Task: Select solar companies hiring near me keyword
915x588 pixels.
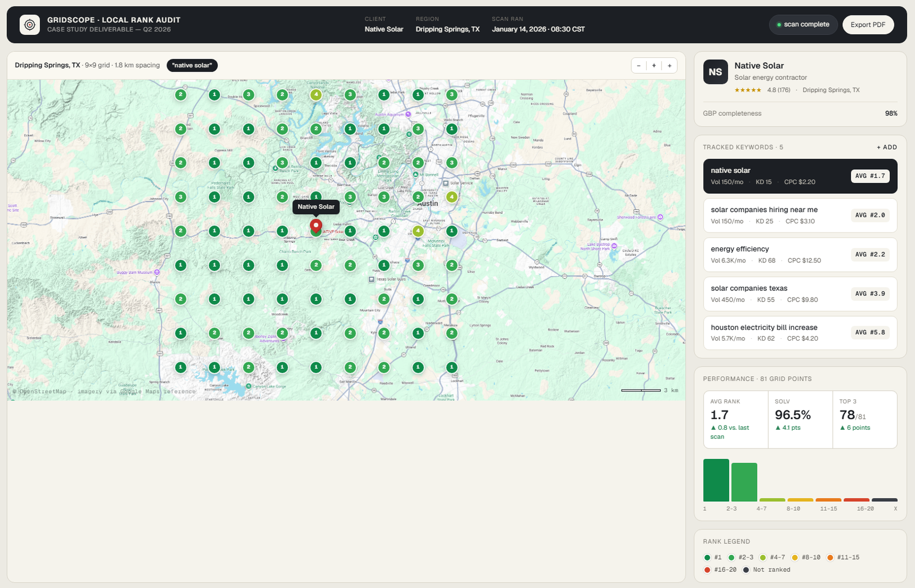Action: [800, 215]
